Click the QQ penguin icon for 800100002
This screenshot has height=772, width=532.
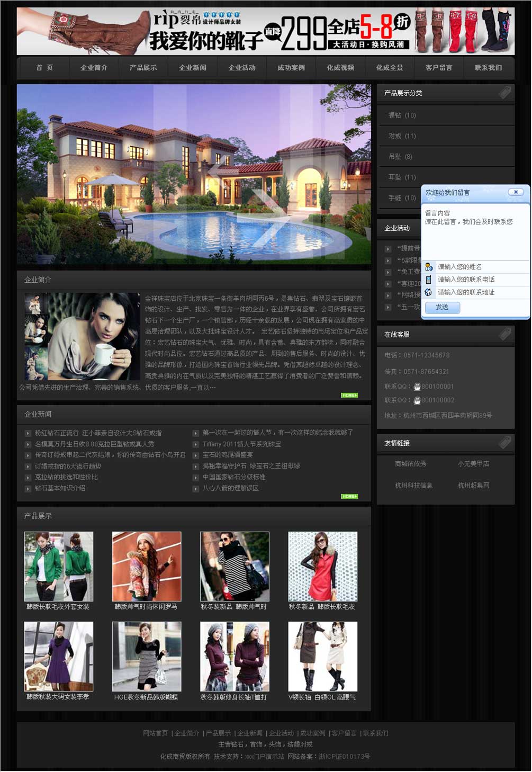pos(417,400)
